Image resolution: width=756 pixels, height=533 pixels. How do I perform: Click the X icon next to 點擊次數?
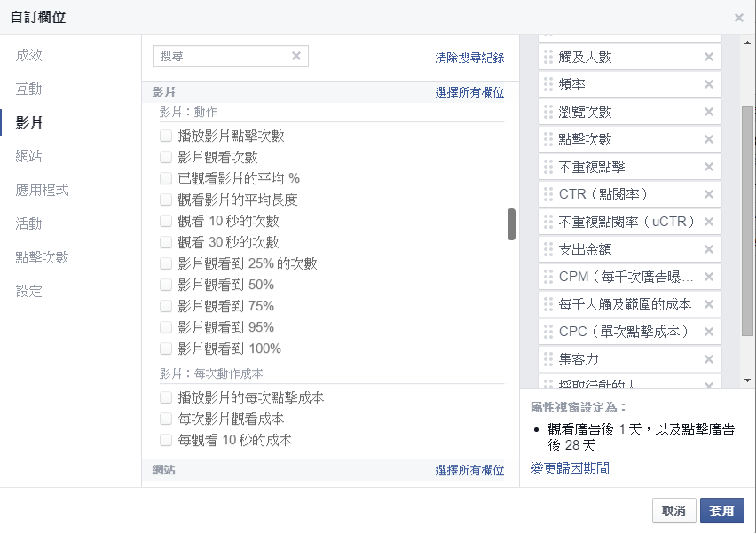tap(708, 139)
